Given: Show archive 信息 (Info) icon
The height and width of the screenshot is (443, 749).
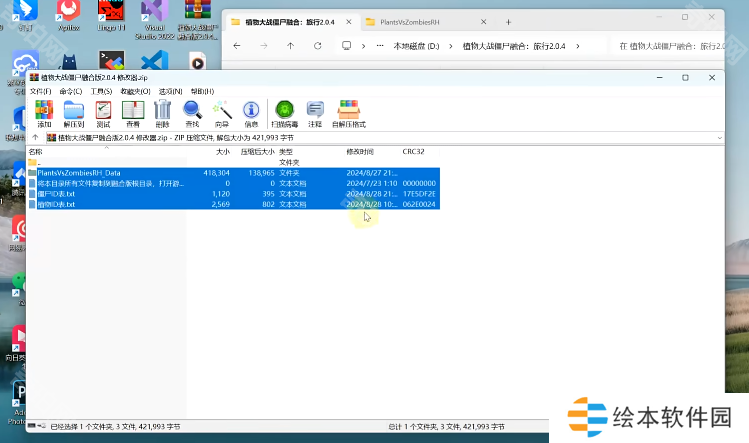Looking at the screenshot, I should tap(251, 113).
